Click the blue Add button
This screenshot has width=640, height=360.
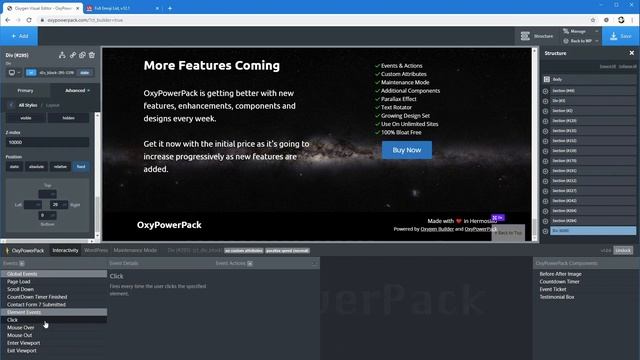[19, 36]
